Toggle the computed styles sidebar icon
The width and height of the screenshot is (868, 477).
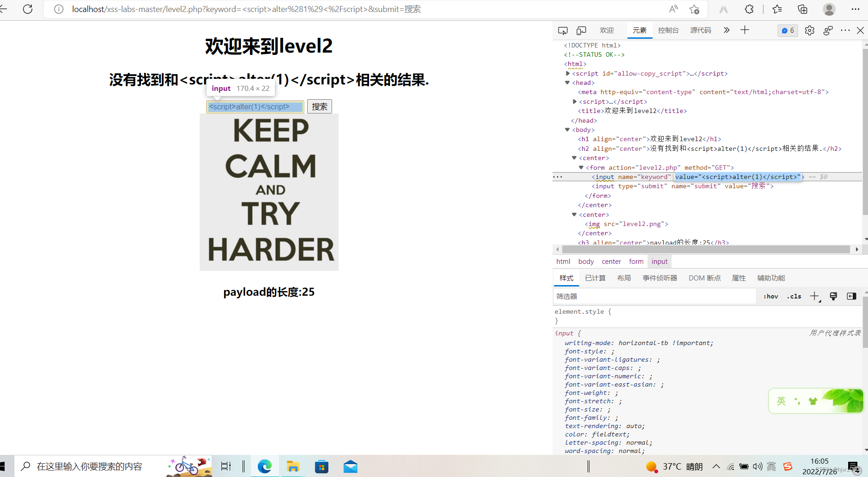851,296
